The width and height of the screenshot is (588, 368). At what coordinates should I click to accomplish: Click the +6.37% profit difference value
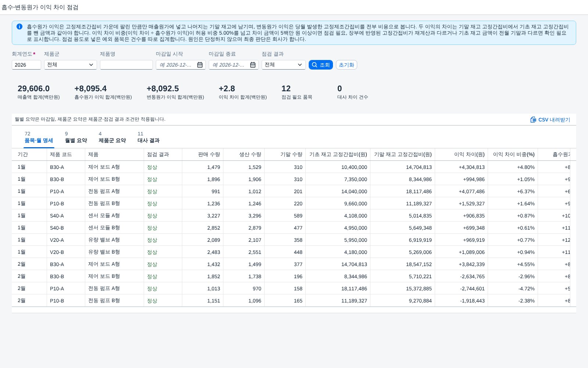526,191
